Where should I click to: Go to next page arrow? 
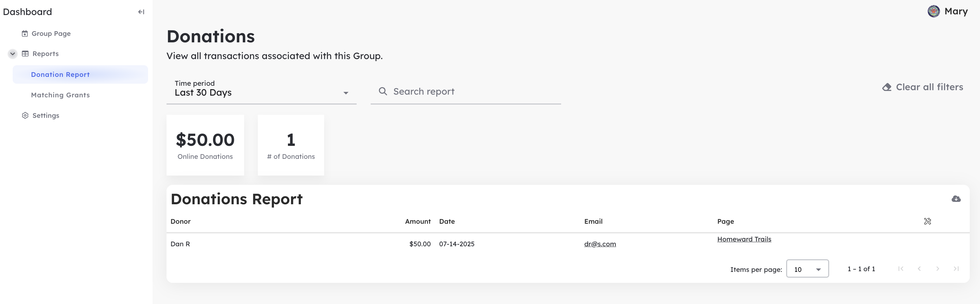click(937, 269)
